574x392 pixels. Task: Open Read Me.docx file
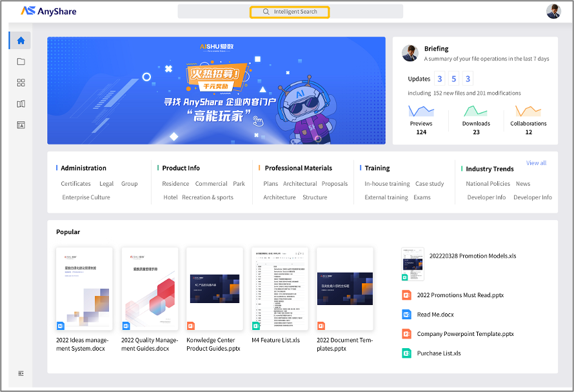tap(435, 315)
